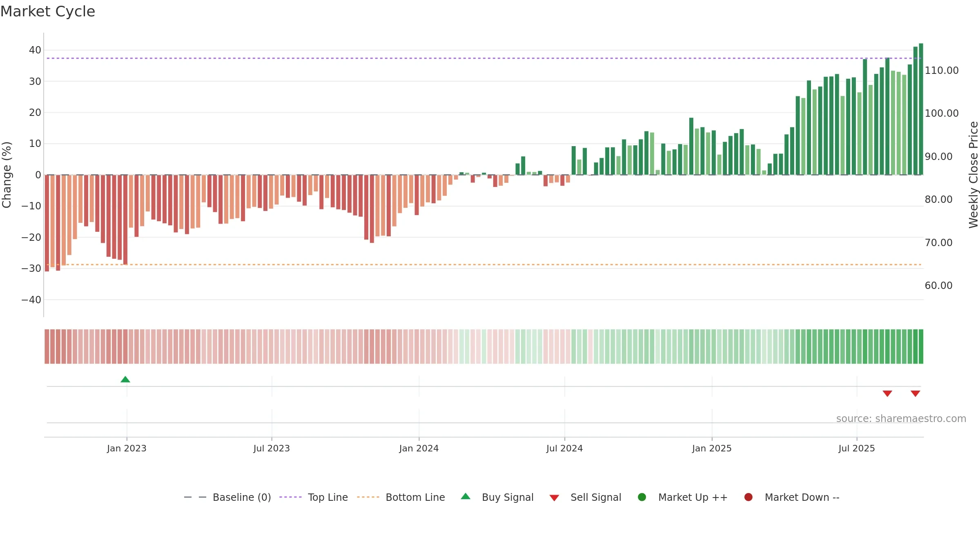This screenshot has height=551, width=980.
Task: Toggle the Market Up ++ legend entry
Action: (683, 498)
